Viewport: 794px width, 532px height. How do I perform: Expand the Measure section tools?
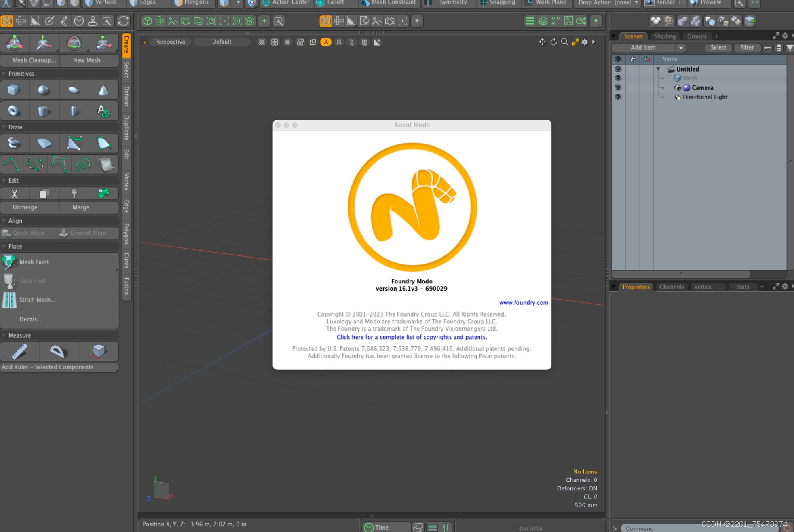5,336
